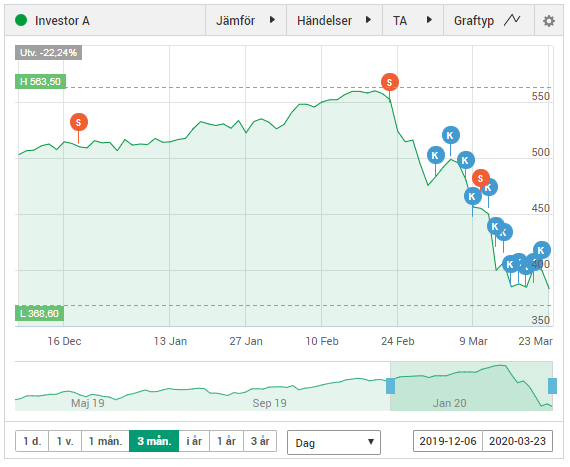The image size is (570, 467).
Task: Click Maj 19 in the overview navigator
Action: click(x=88, y=403)
